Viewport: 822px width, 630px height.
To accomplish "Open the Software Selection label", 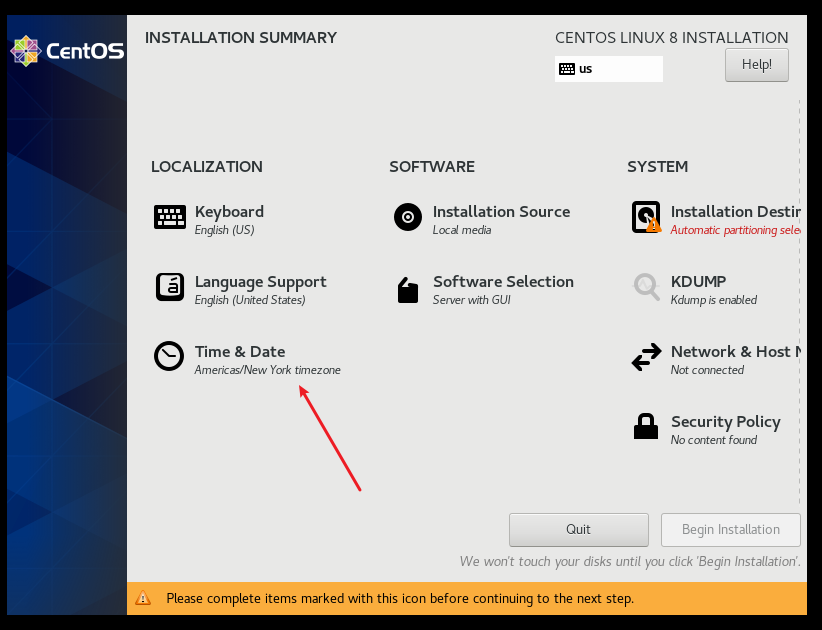I will point(503,282).
